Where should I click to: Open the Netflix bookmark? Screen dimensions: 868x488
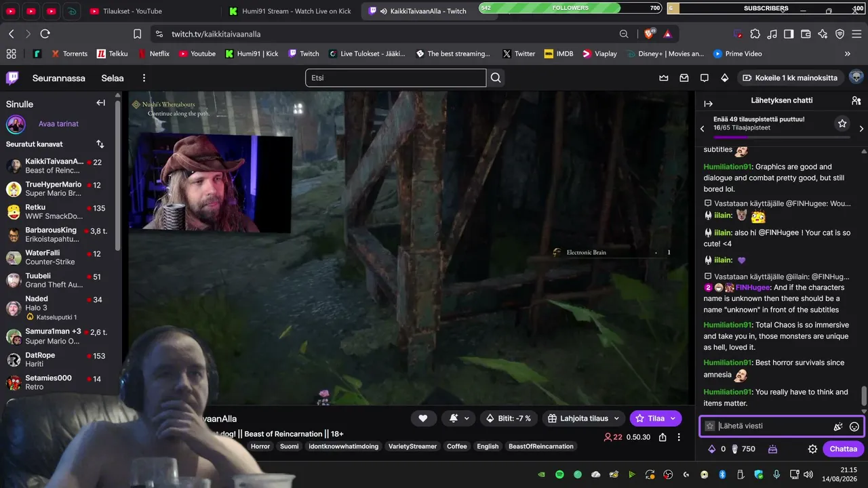click(x=154, y=54)
